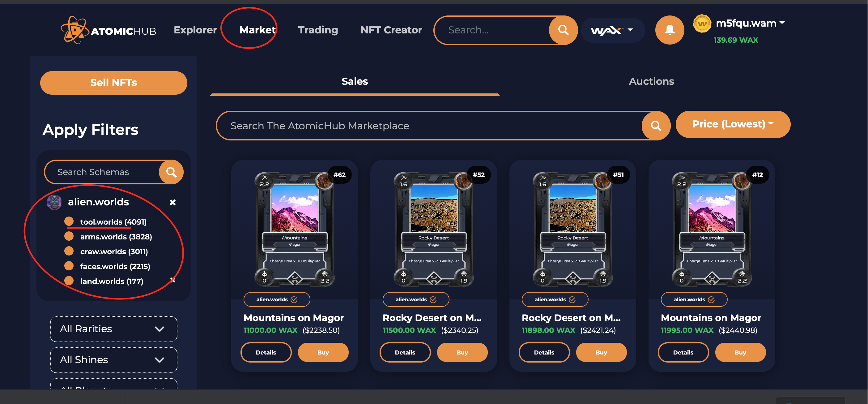Click the Sell NFTs button
This screenshot has width=868, height=404.
point(113,83)
